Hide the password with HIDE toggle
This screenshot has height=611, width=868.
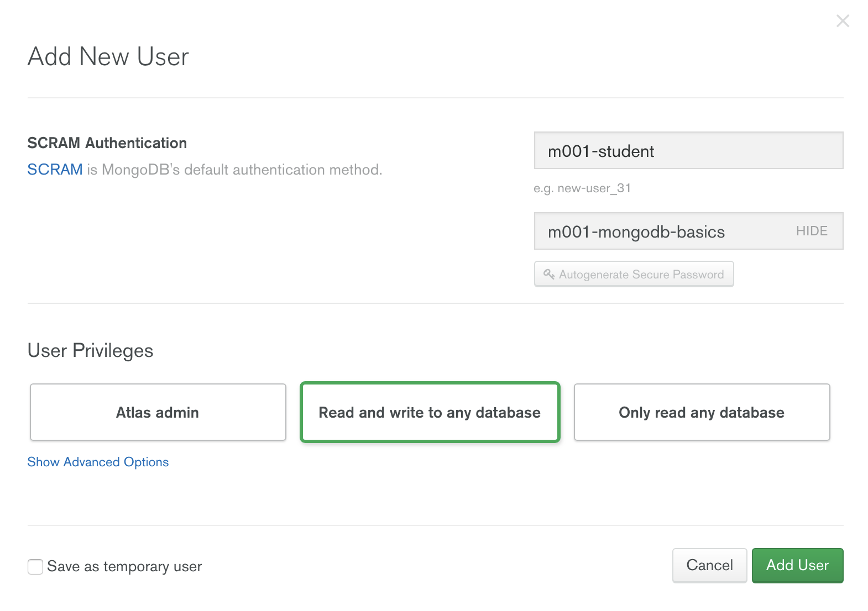[x=812, y=231]
